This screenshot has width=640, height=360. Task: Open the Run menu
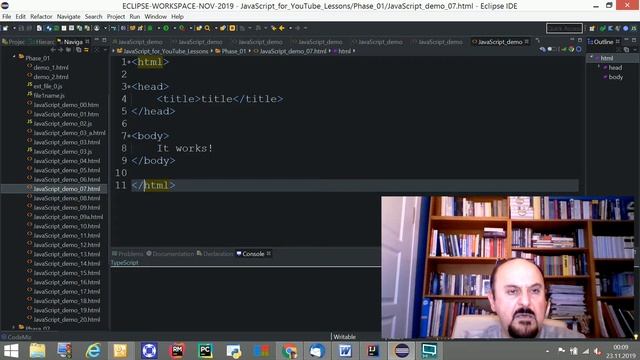pos(135,17)
